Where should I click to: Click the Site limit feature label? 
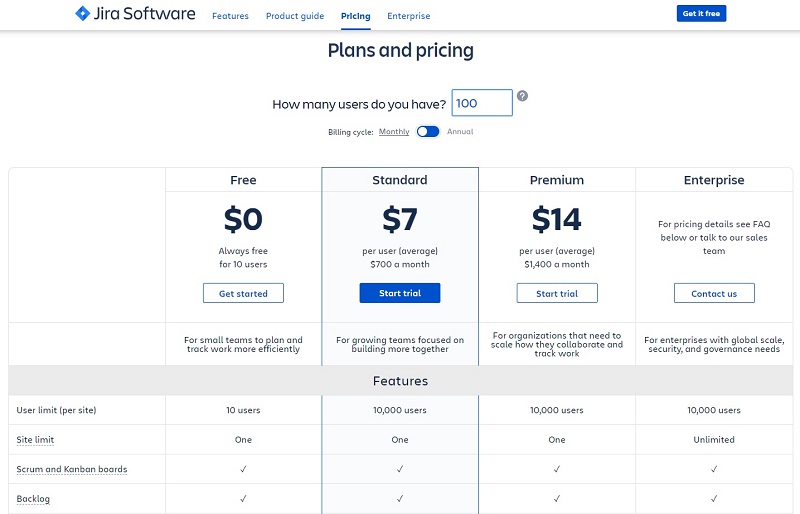tap(35, 439)
